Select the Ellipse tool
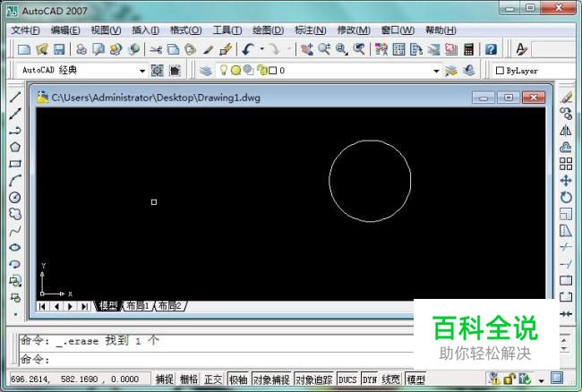582x392 pixels. (15, 247)
